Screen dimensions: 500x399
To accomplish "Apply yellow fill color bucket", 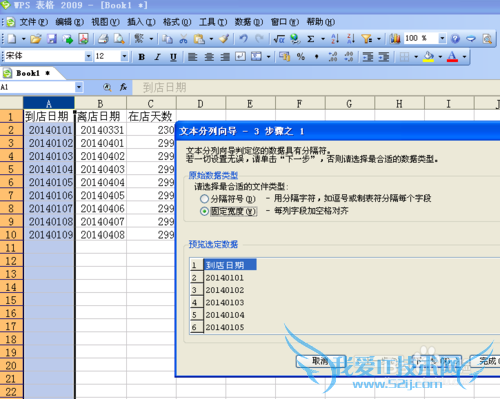I will coord(428,57).
